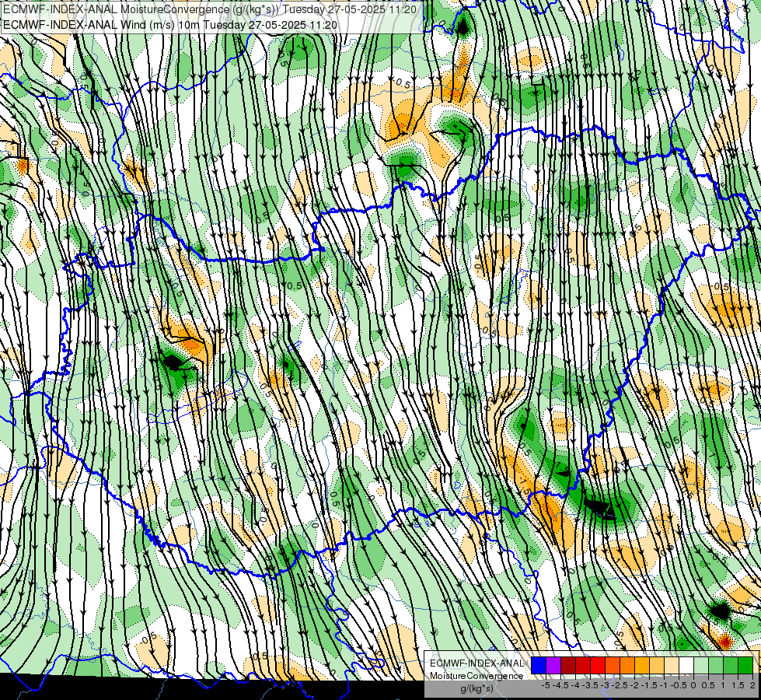Image resolution: width=761 pixels, height=700 pixels.
Task: Pick the dark green swatch for 1.5 to 2
Action: (x=745, y=665)
